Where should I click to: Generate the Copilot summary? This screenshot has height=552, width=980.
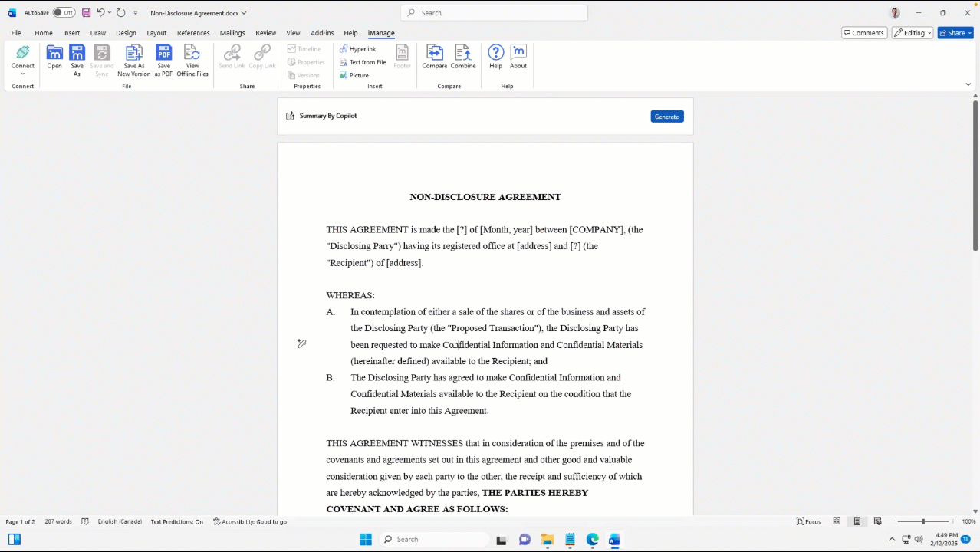click(666, 116)
